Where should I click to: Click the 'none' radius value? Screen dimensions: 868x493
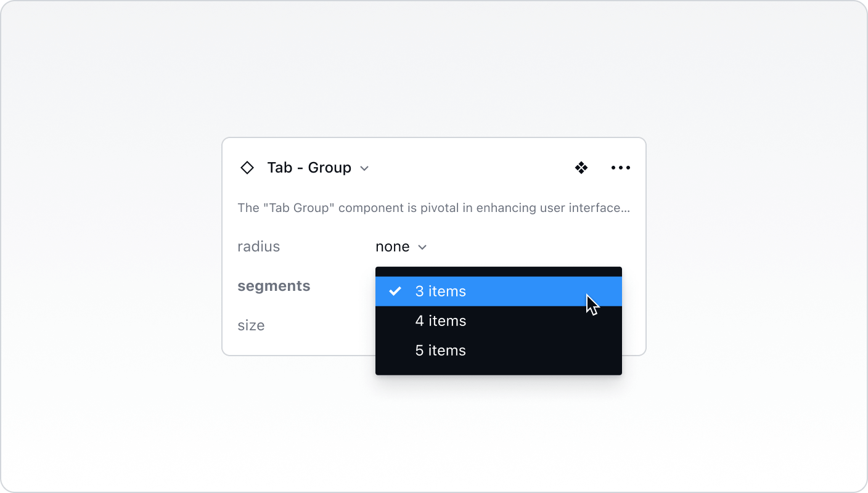pos(392,246)
